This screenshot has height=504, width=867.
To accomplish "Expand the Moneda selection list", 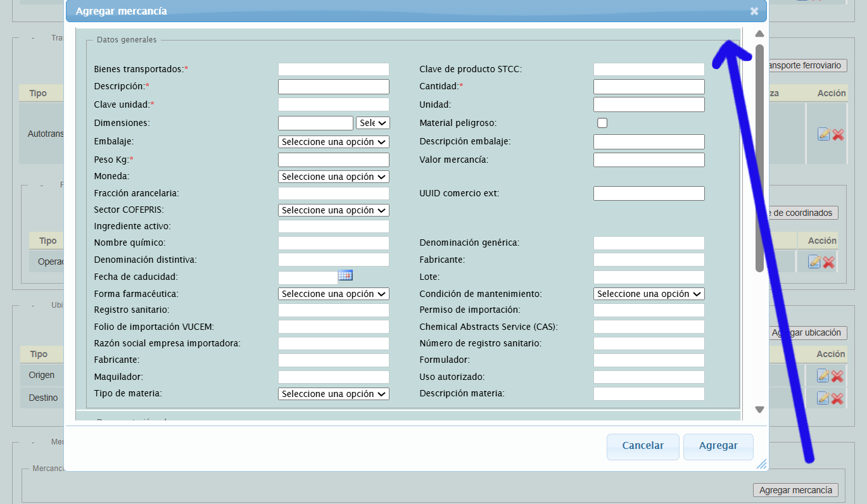I will coord(333,177).
